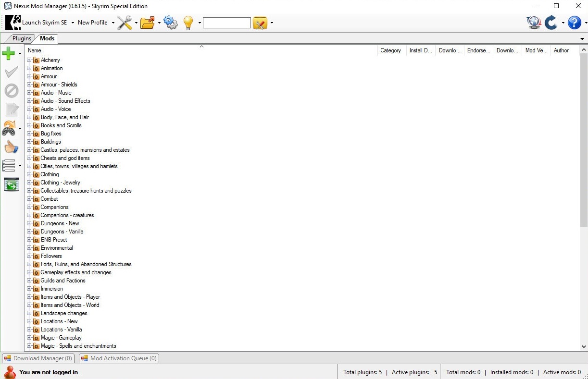Click the open folder icon in toolbar
The height and width of the screenshot is (379, 588).
pyautogui.click(x=147, y=23)
